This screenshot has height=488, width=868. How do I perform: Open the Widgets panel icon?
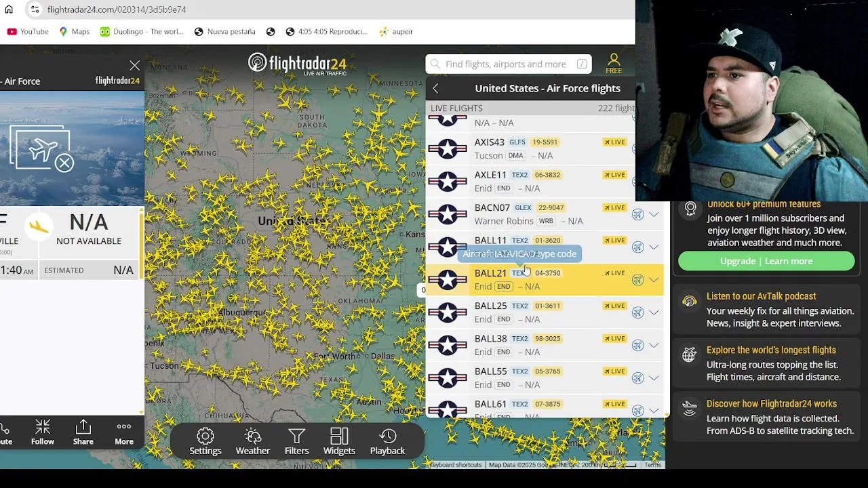[x=339, y=441]
